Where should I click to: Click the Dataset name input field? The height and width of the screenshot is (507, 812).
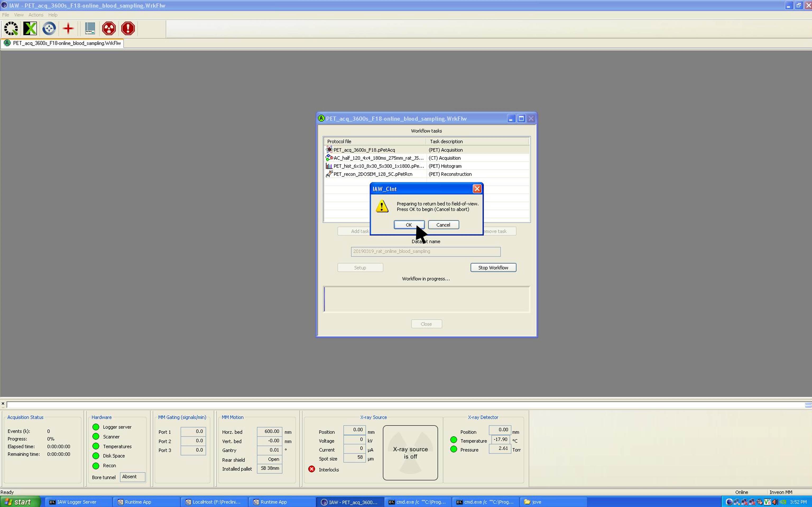[x=426, y=251]
